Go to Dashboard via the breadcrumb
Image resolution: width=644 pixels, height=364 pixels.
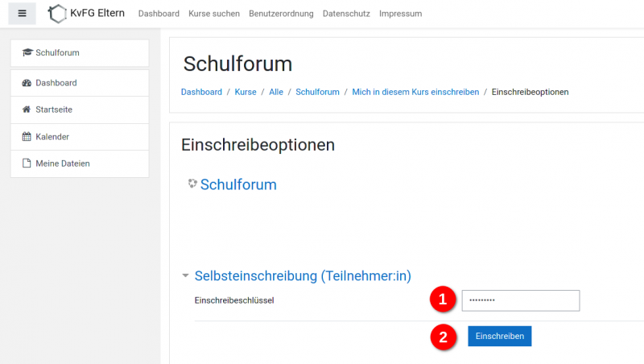pyautogui.click(x=201, y=92)
